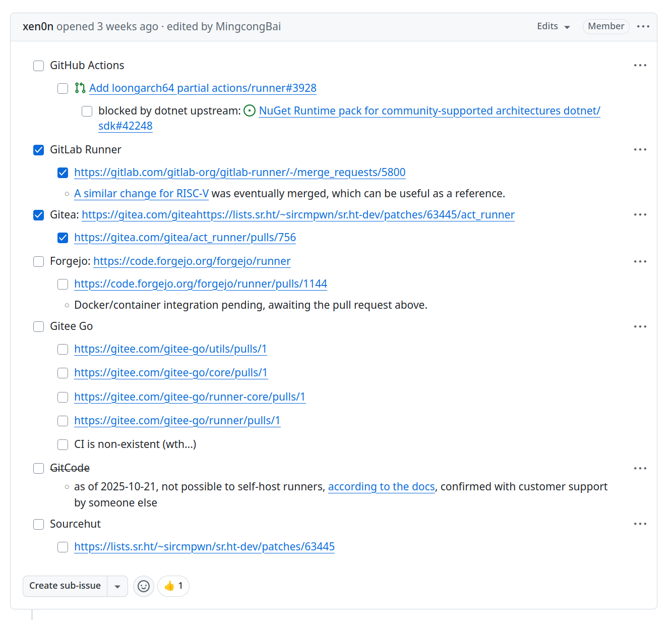Open the comment options ellipsis beside Member

643,26
